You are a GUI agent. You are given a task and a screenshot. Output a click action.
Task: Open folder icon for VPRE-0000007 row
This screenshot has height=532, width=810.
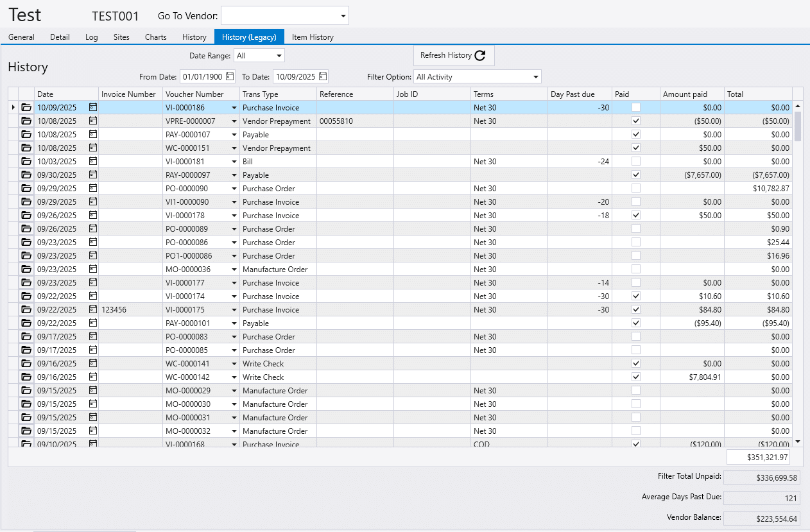tap(26, 121)
